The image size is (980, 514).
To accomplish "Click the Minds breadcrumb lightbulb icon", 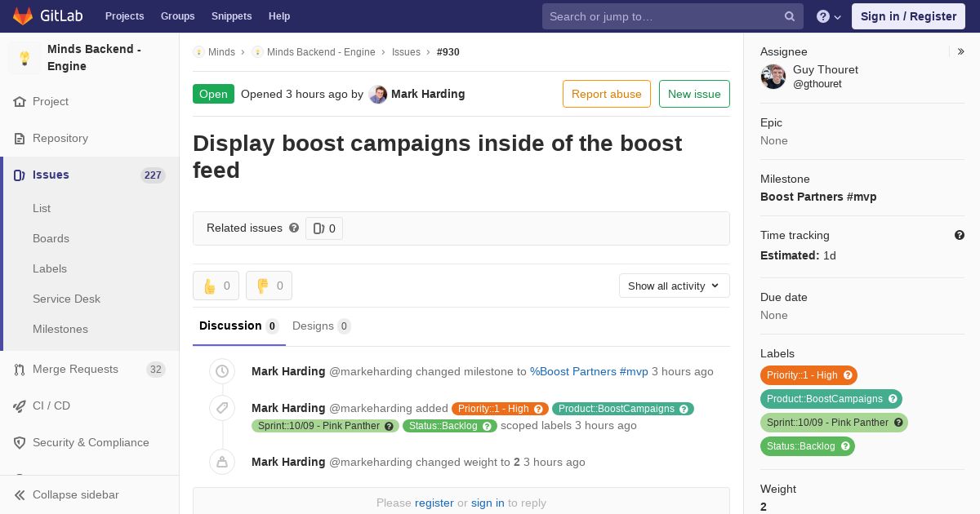I will click(198, 52).
